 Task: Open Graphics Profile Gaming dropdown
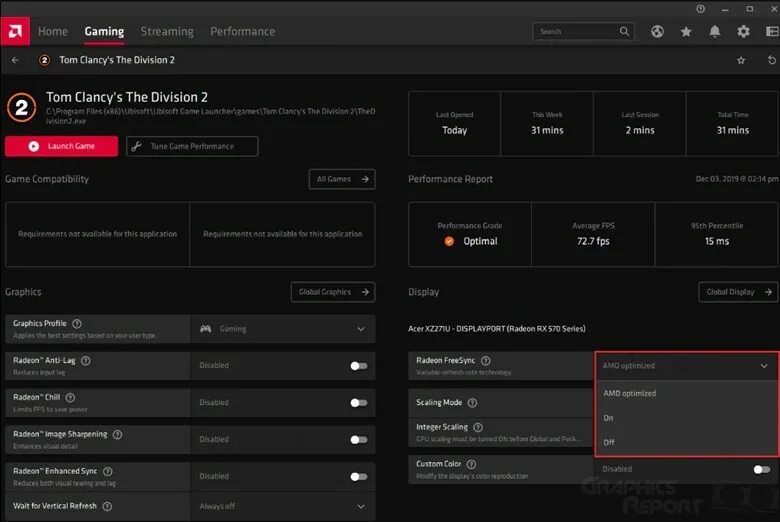click(283, 329)
